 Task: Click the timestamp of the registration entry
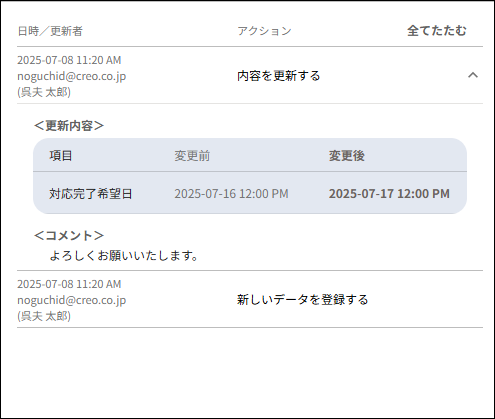click(x=69, y=284)
